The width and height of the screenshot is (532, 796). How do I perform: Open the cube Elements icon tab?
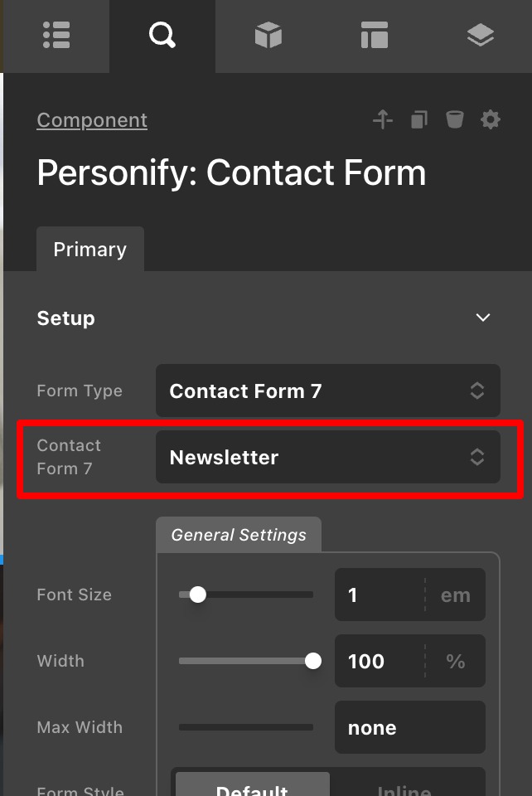pyautogui.click(x=268, y=36)
